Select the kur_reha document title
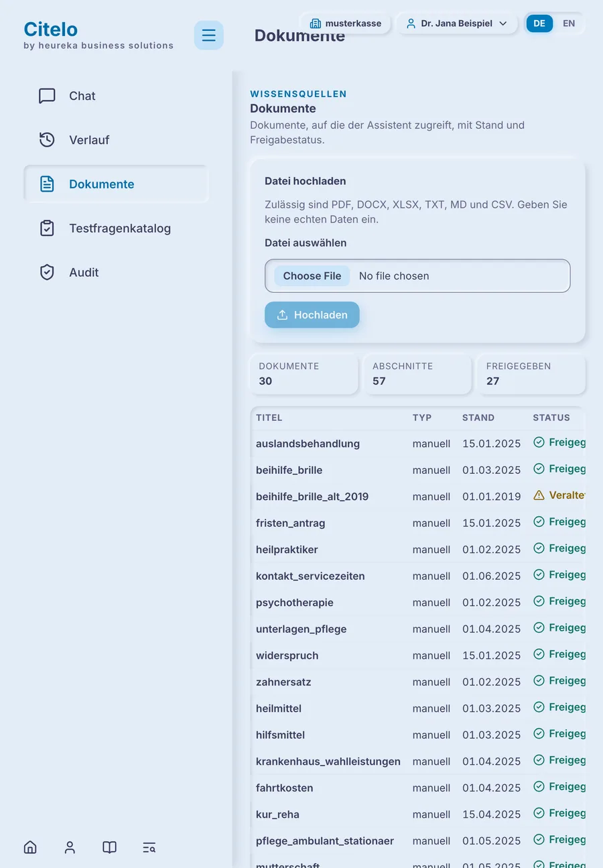 [277, 814]
